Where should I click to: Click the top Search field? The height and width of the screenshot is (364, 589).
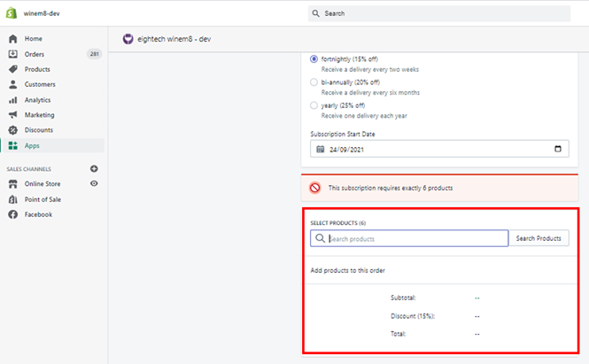click(x=439, y=13)
